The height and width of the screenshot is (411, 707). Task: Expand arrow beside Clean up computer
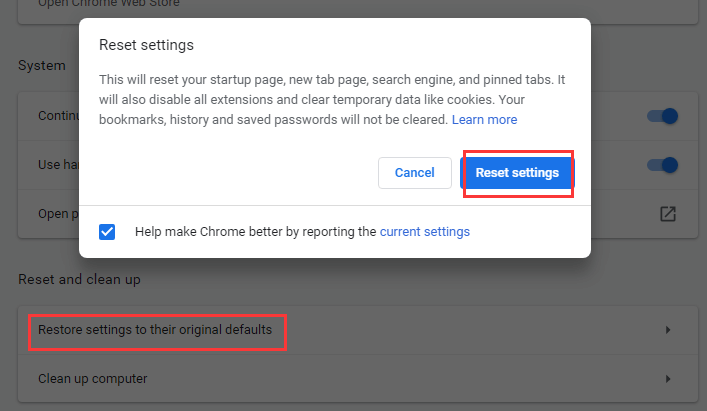pos(668,379)
